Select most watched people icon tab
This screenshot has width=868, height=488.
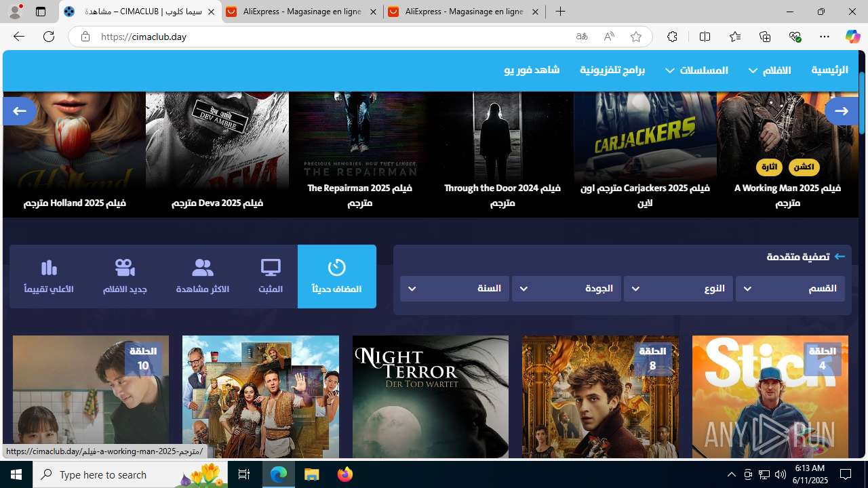(x=203, y=277)
